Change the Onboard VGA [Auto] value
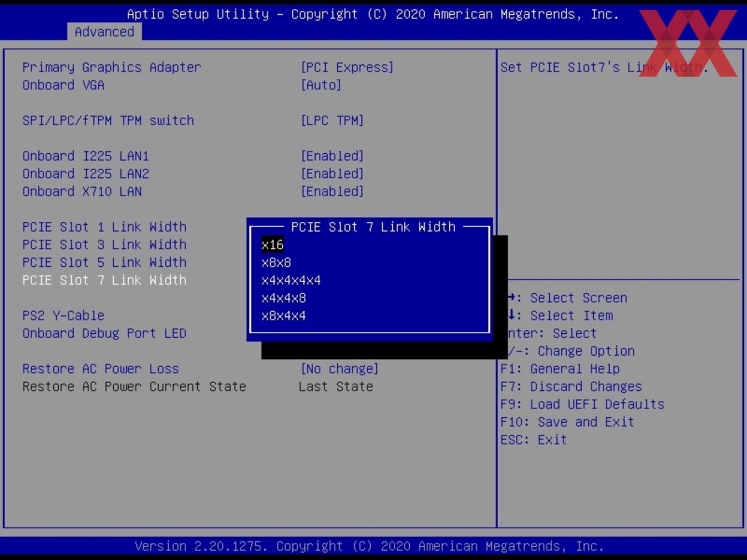747x560 pixels. point(321,85)
